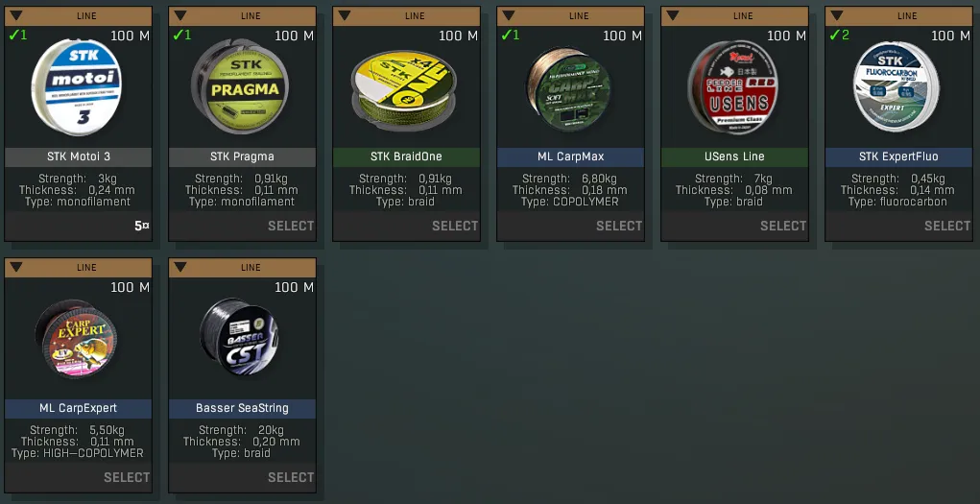Expand the triangle arrow on STK Pragma card
This screenshot has height=504, width=980.
click(x=180, y=15)
